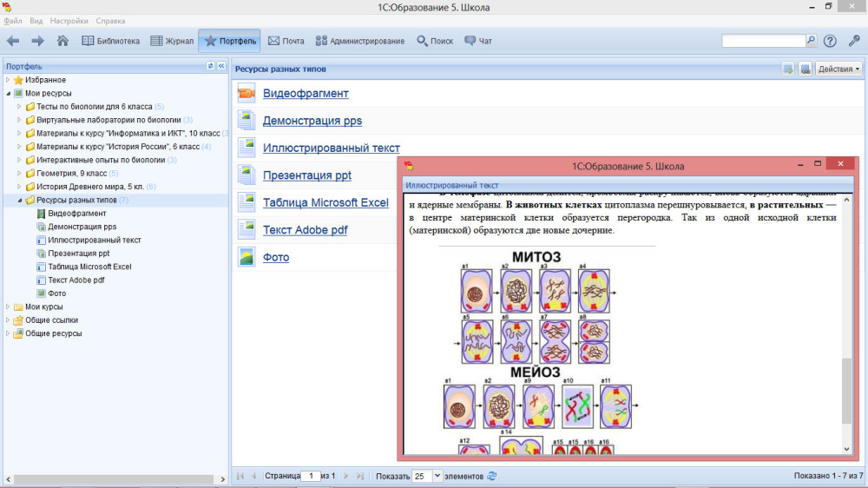Refresh the Портфель panel tree
Viewport: 868px width, 488px height.
point(210,66)
